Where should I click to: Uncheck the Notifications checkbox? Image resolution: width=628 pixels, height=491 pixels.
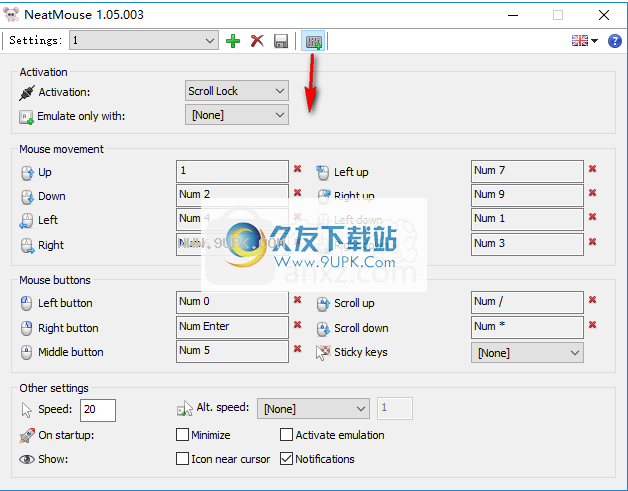[286, 459]
